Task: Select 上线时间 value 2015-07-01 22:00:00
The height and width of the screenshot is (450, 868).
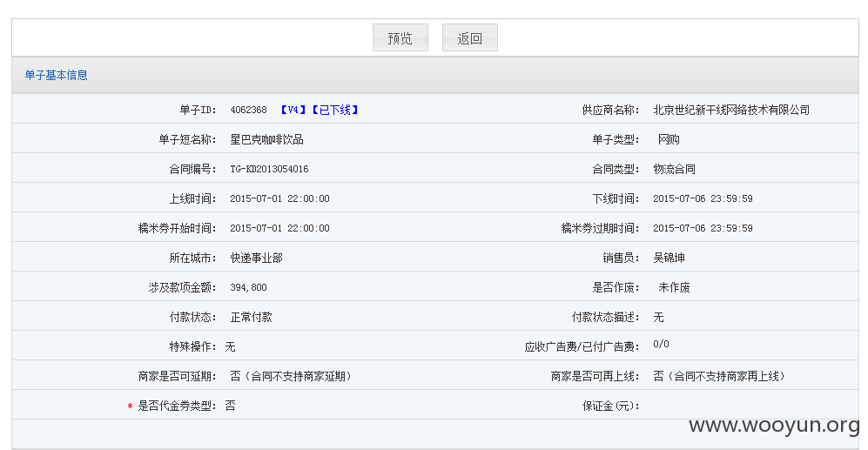Action: click(279, 198)
